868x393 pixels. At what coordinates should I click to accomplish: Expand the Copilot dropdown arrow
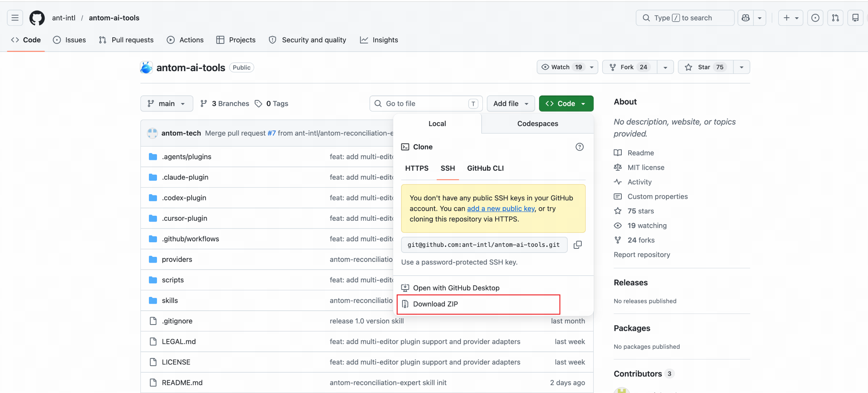tap(760, 18)
